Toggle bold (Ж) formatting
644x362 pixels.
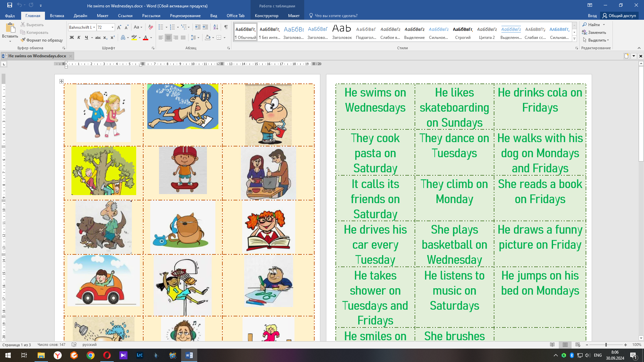(x=71, y=38)
